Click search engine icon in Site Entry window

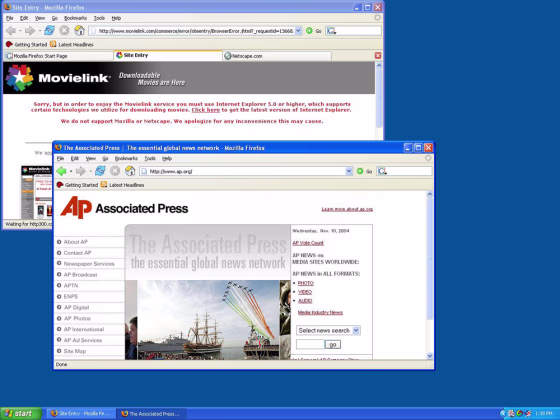331,31
